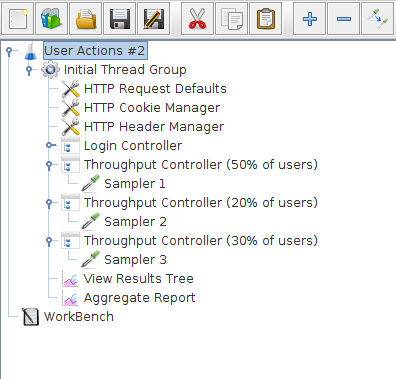Open the Templates icon in toolbar

tap(51, 18)
